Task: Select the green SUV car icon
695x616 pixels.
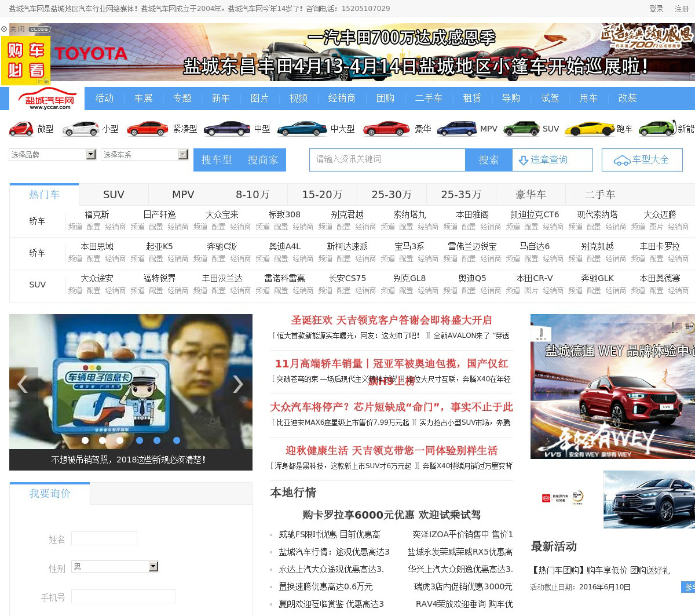Action: [x=521, y=129]
